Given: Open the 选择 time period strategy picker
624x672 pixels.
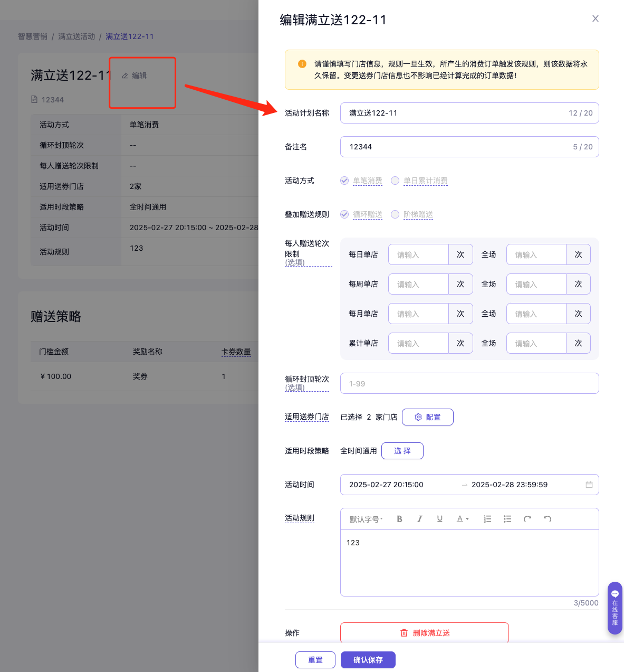Looking at the screenshot, I should point(402,451).
